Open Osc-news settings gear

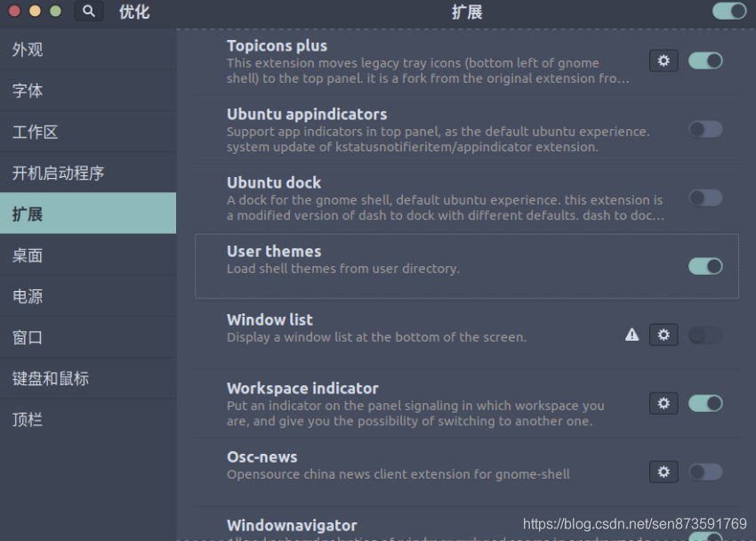coord(664,472)
